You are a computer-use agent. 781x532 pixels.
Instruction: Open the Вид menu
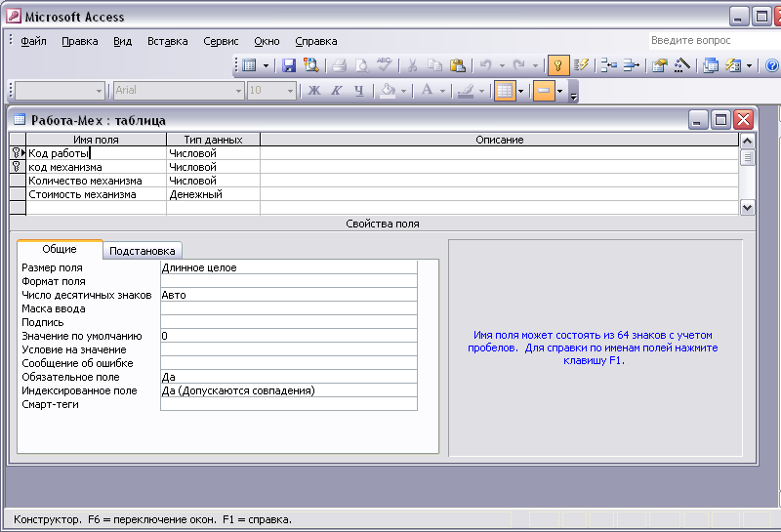point(123,41)
